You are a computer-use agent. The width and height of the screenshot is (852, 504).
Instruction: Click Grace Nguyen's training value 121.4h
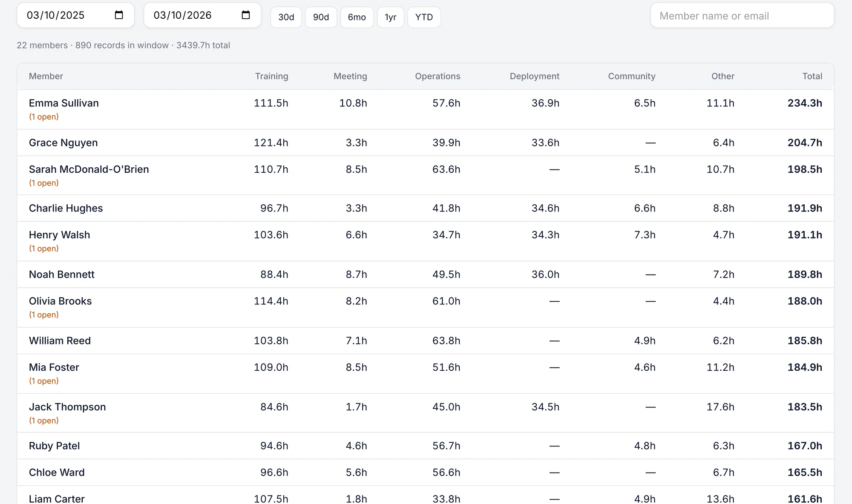271,143
